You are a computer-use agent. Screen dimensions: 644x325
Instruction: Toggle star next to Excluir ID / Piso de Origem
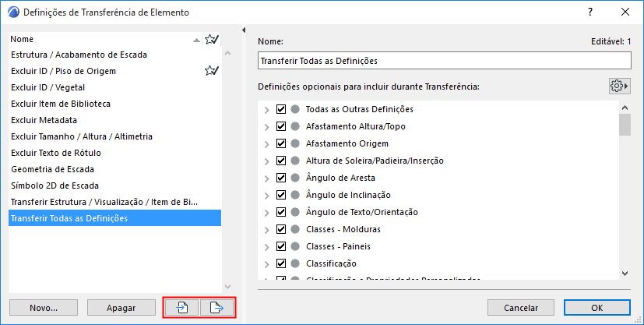point(211,71)
